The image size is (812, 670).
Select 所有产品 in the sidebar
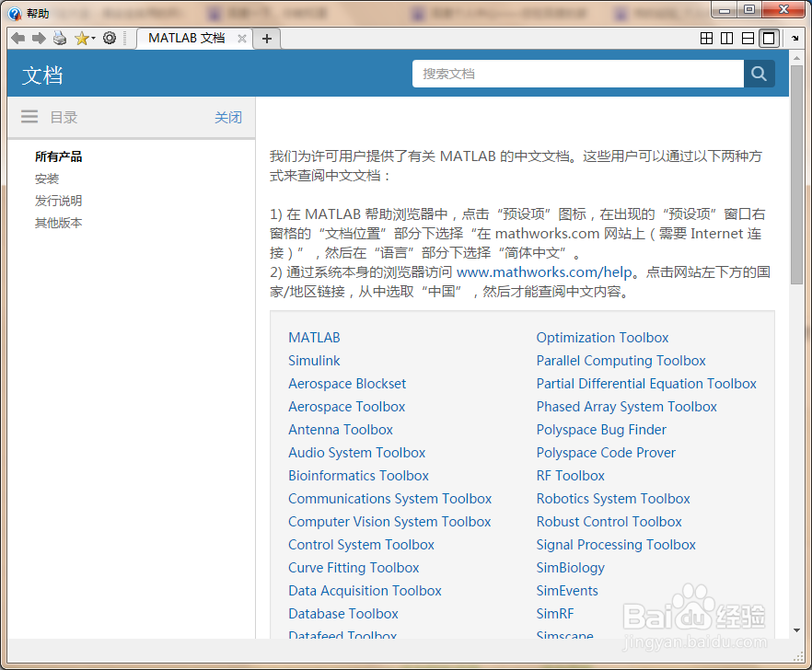pyautogui.click(x=59, y=156)
